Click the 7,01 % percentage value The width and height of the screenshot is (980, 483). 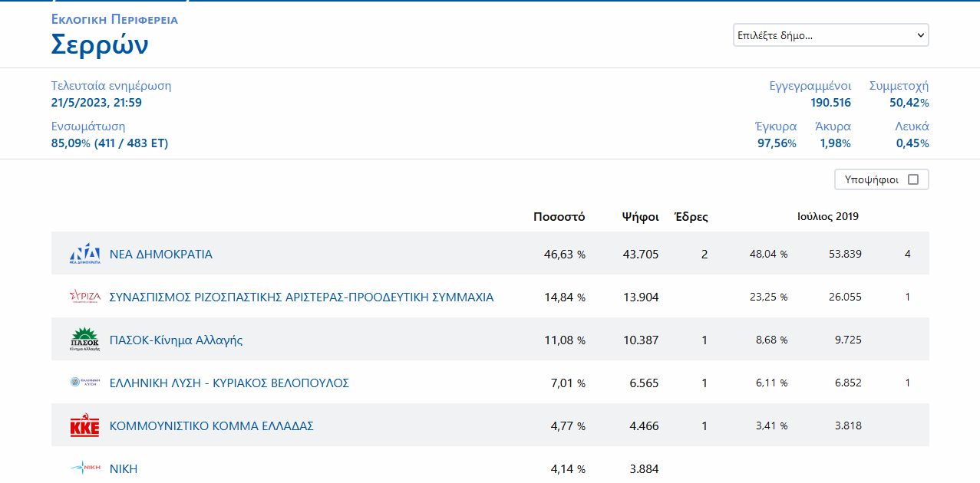point(569,383)
